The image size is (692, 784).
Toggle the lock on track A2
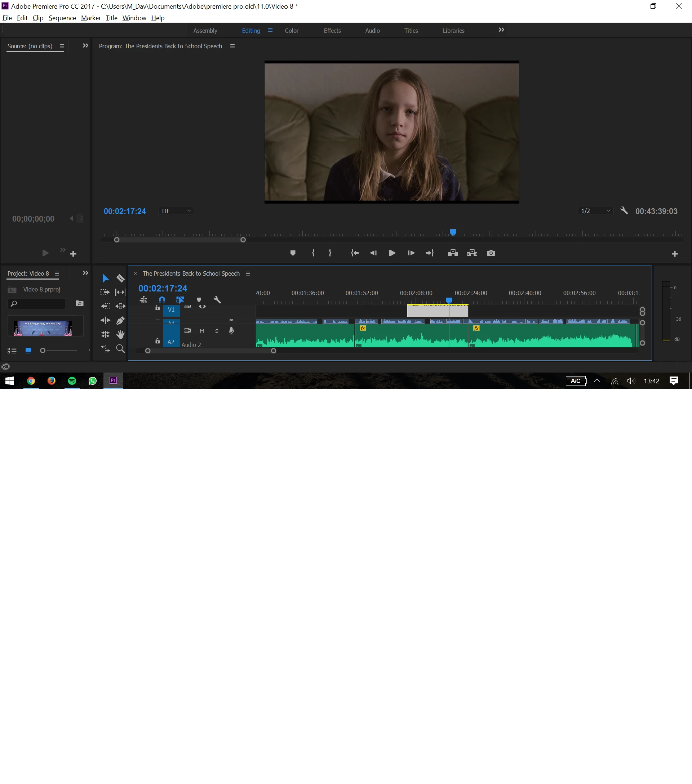point(157,341)
